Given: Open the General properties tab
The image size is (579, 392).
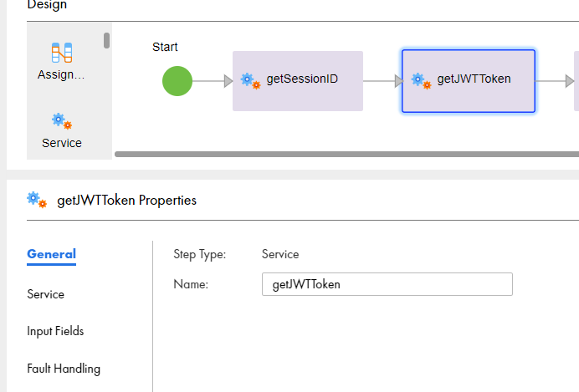Looking at the screenshot, I should click(52, 254).
